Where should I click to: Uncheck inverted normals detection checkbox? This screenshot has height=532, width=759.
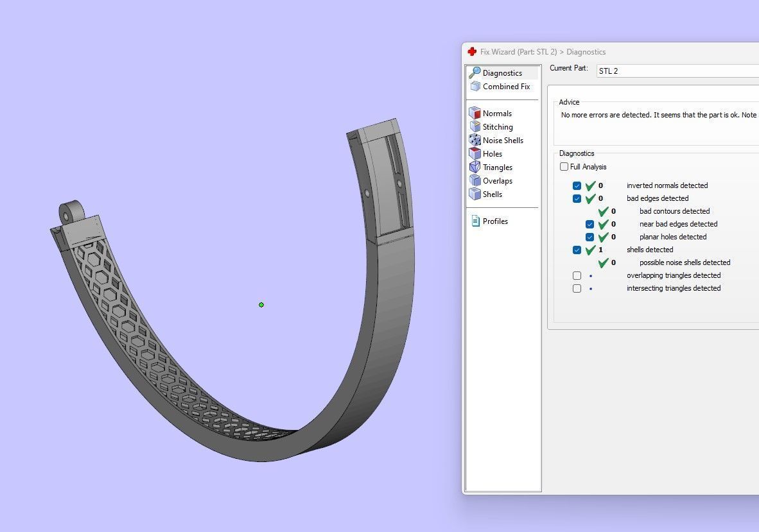tap(577, 185)
